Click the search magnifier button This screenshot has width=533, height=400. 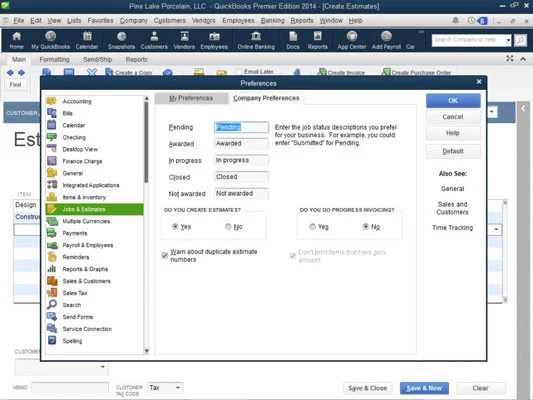coord(520,40)
